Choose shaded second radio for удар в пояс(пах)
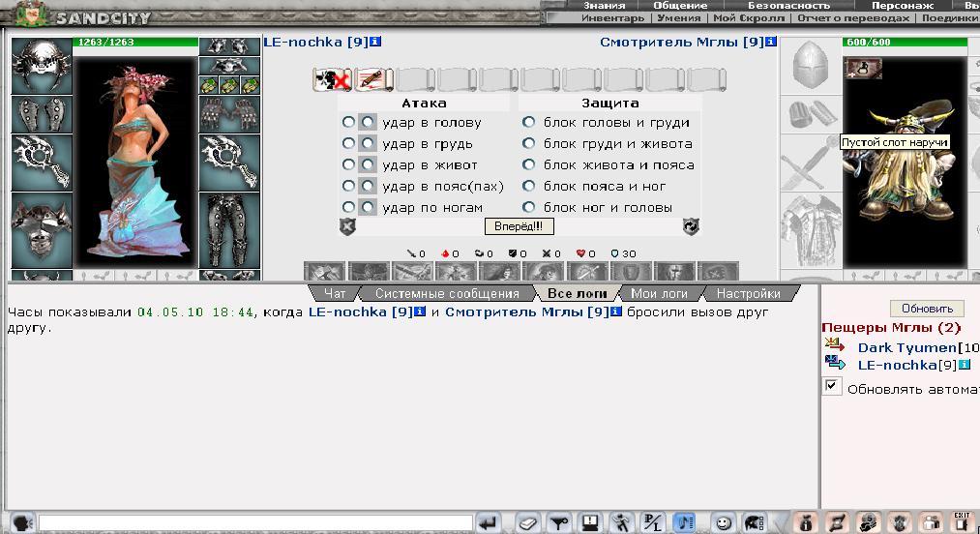 click(x=368, y=186)
